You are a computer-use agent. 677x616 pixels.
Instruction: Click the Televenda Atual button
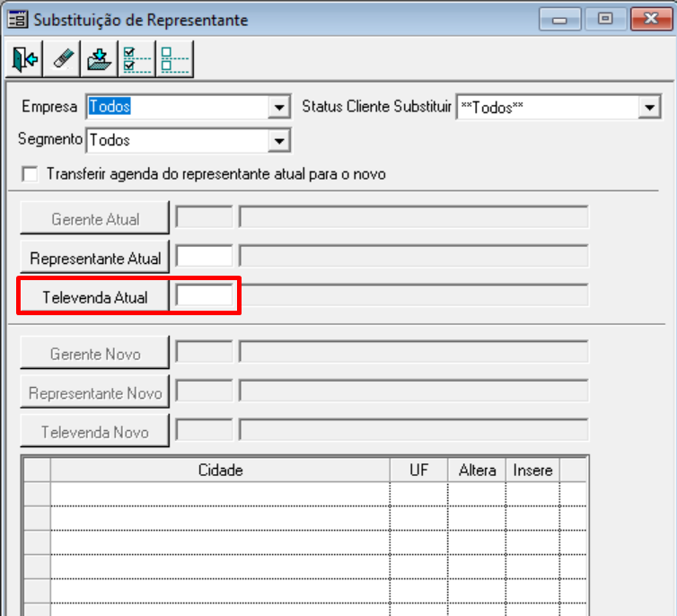[x=95, y=296]
